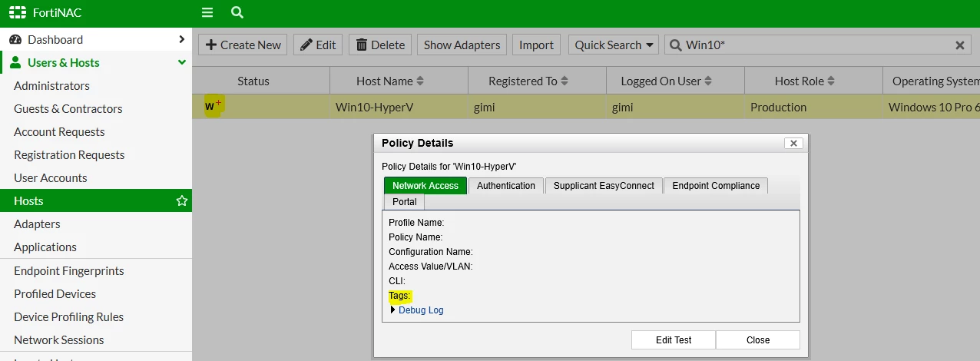Click the highlighted Tags label
Viewport: 980px width, 361px height.
[x=399, y=296]
